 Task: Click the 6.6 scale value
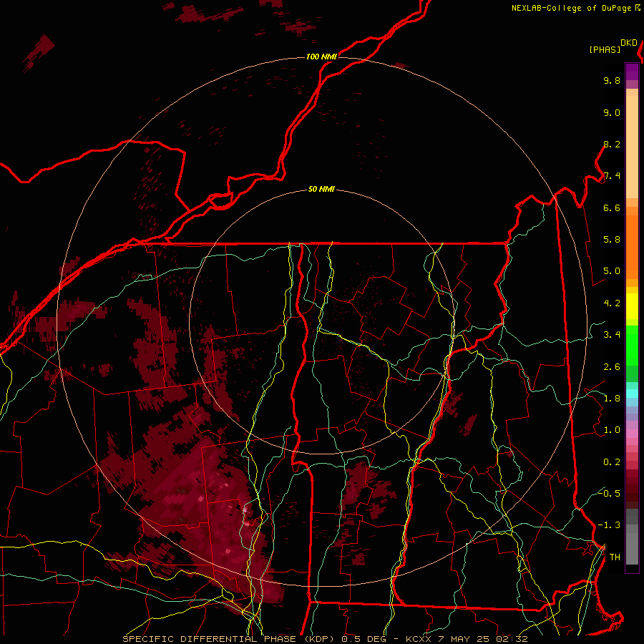click(x=612, y=208)
